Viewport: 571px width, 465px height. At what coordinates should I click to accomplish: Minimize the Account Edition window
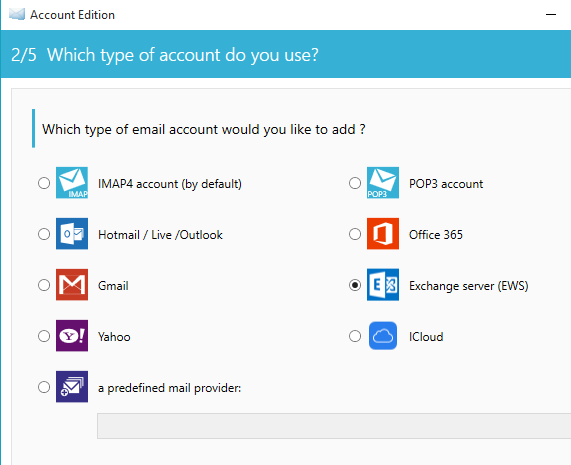coord(551,15)
